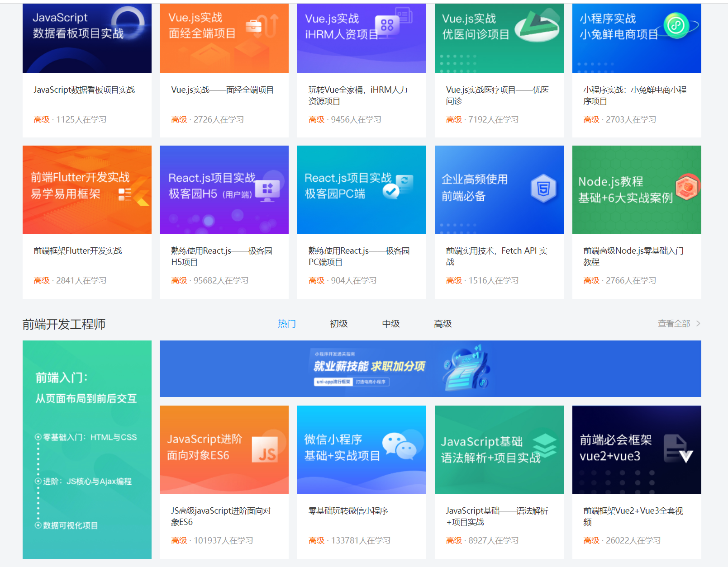Viewport: 728px width, 567px height.
Task: Click the 前端开发工程师 section heading
Action: (64, 324)
